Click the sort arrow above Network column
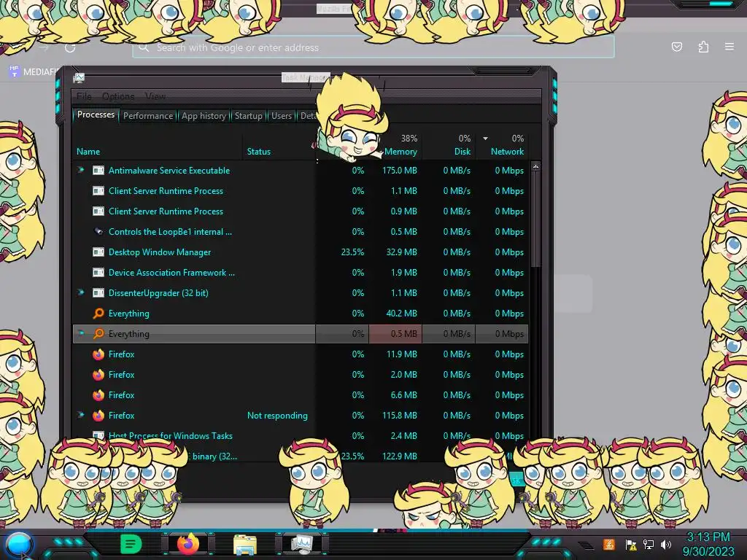The image size is (747, 560). [485, 139]
